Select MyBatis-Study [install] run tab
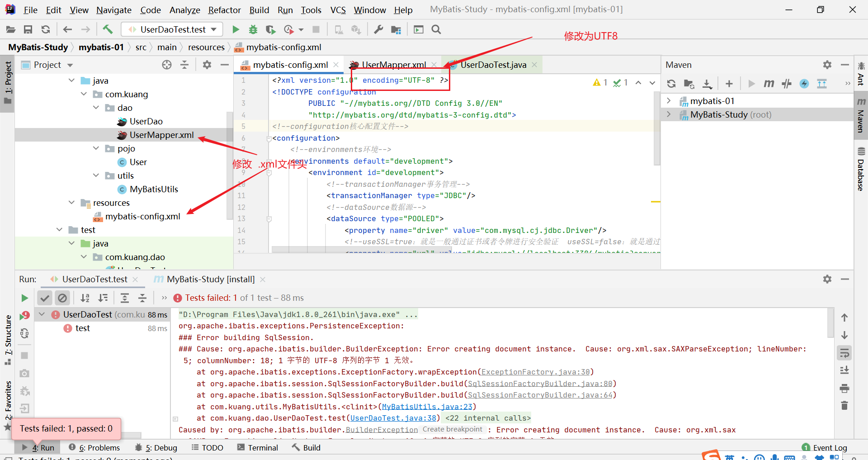The height and width of the screenshot is (460, 868). tap(210, 280)
